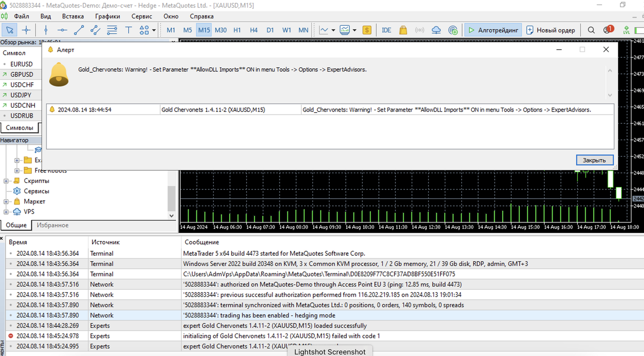Click the dollar trading icon

(367, 30)
